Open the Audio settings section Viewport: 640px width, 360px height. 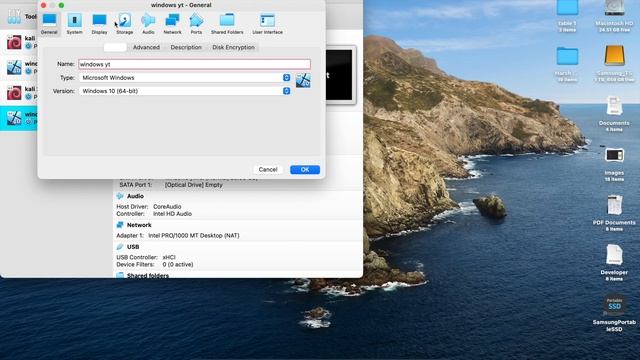(x=148, y=24)
